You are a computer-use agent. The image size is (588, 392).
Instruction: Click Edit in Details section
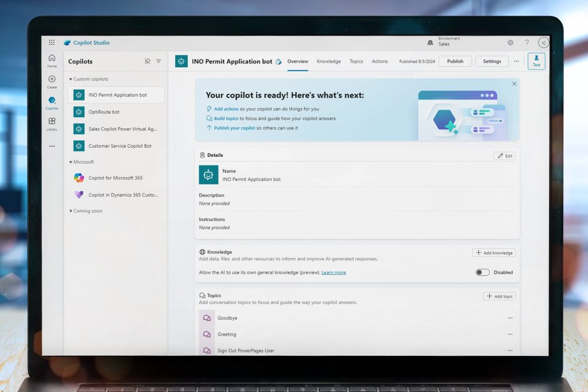tap(504, 156)
